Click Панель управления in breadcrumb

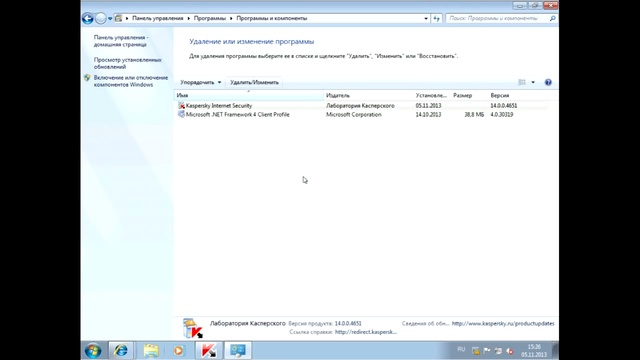click(x=158, y=18)
